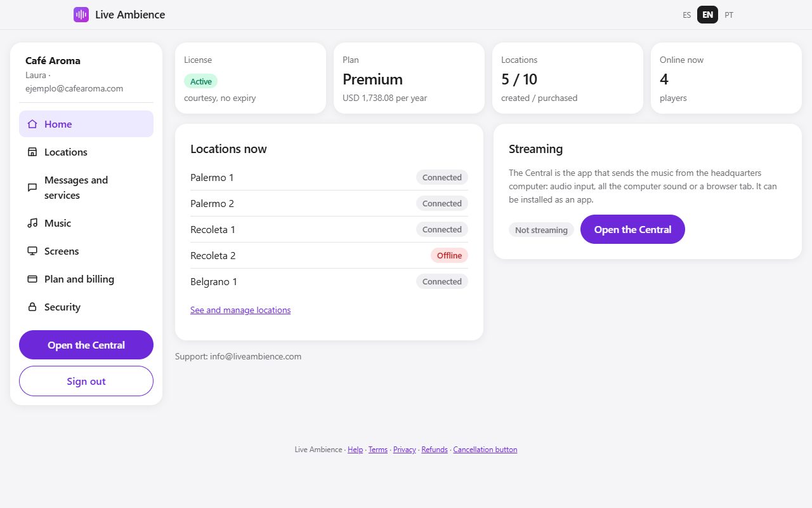Screen dimensions: 812x508
Task: Click the Premium plan value
Action: pos(373,79)
